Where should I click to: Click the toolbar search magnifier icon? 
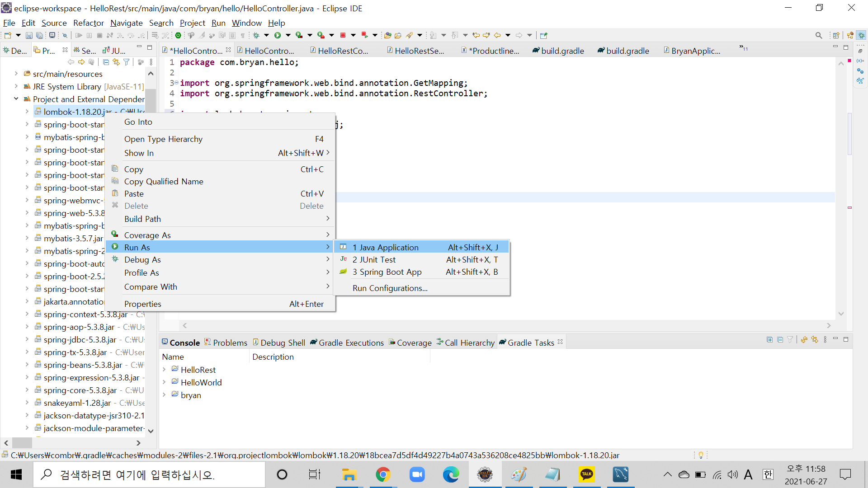click(818, 35)
